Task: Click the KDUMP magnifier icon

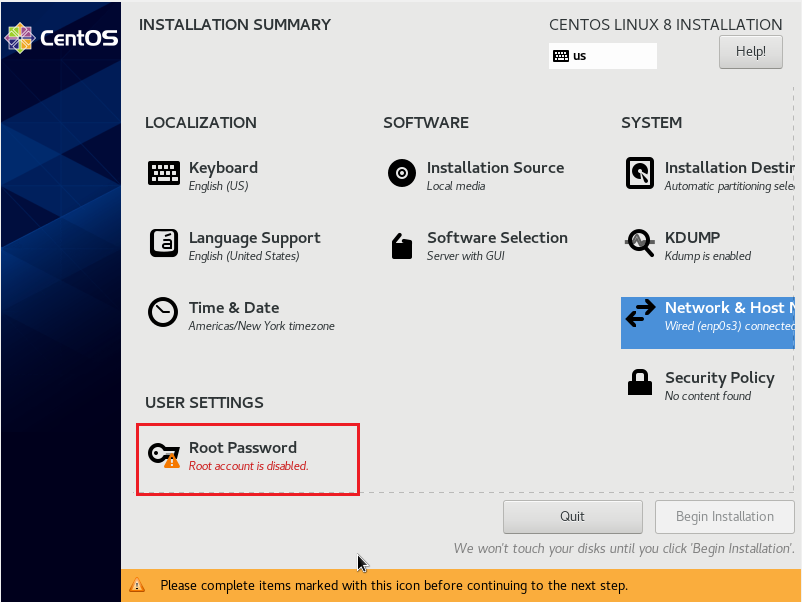Action: [x=640, y=242]
